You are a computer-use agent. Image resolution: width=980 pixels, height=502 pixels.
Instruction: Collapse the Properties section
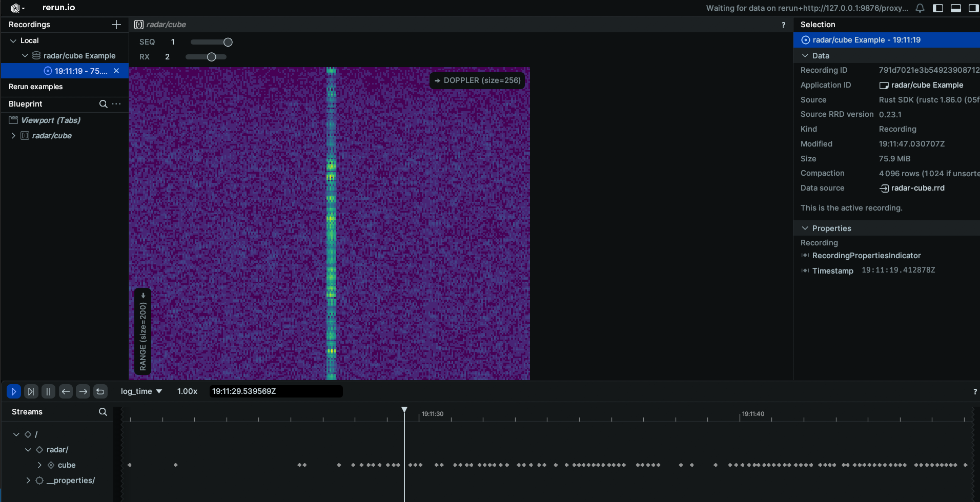(x=805, y=228)
